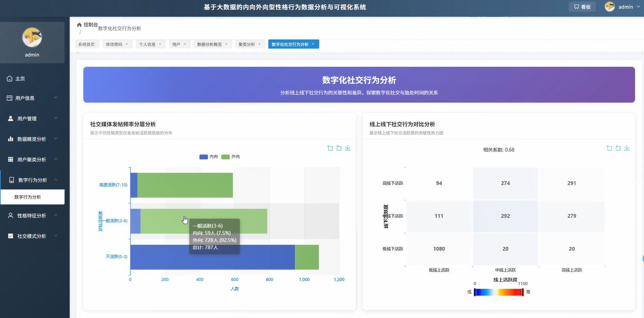This screenshot has width=644, height=318.
Task: Expand the 用户信息 menu chevron
Action: pos(56,98)
